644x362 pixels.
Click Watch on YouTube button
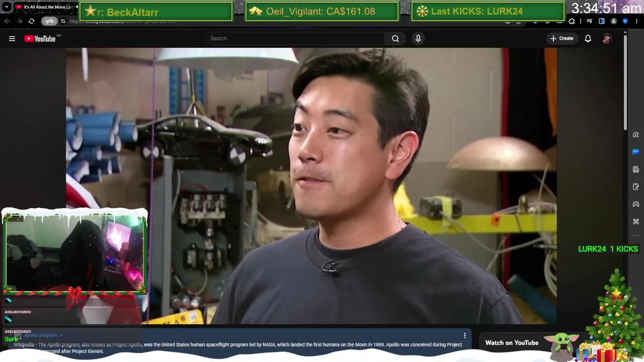[512, 343]
